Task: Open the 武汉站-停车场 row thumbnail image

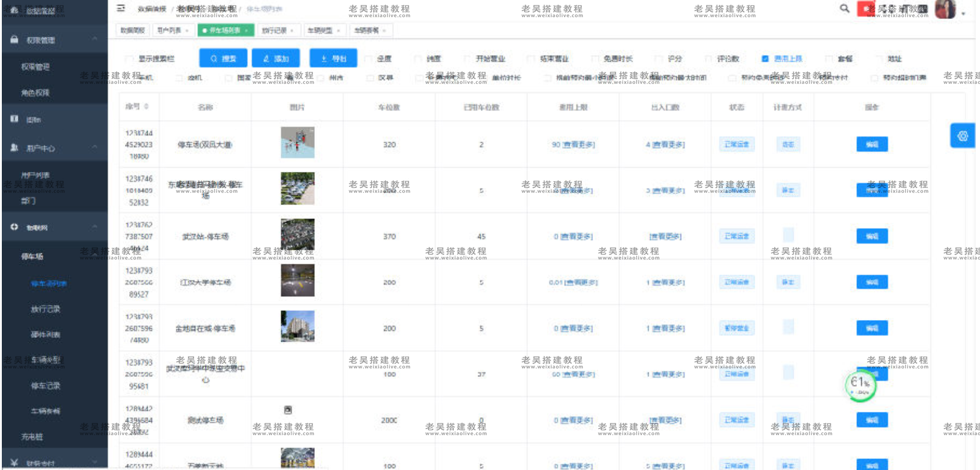Action: point(298,234)
